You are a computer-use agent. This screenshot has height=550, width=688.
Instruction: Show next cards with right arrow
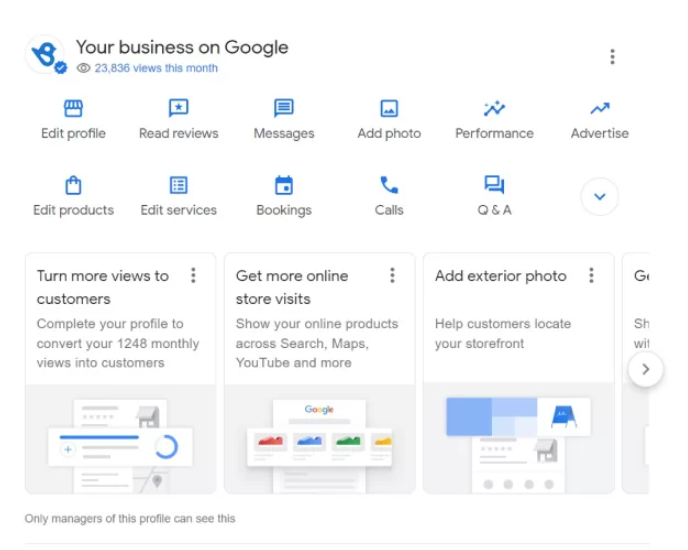645,369
